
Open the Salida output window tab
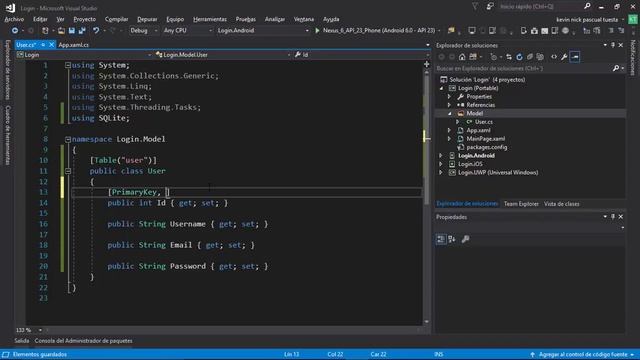pyautogui.click(x=22, y=341)
